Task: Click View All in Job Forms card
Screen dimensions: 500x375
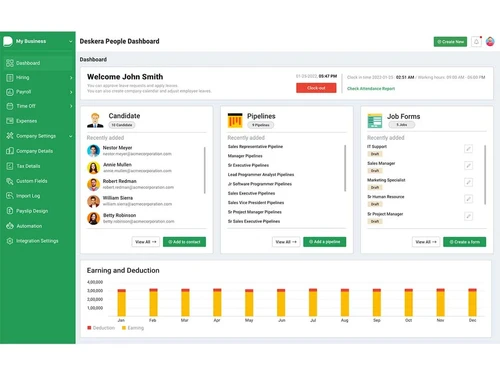Action: [426, 242]
